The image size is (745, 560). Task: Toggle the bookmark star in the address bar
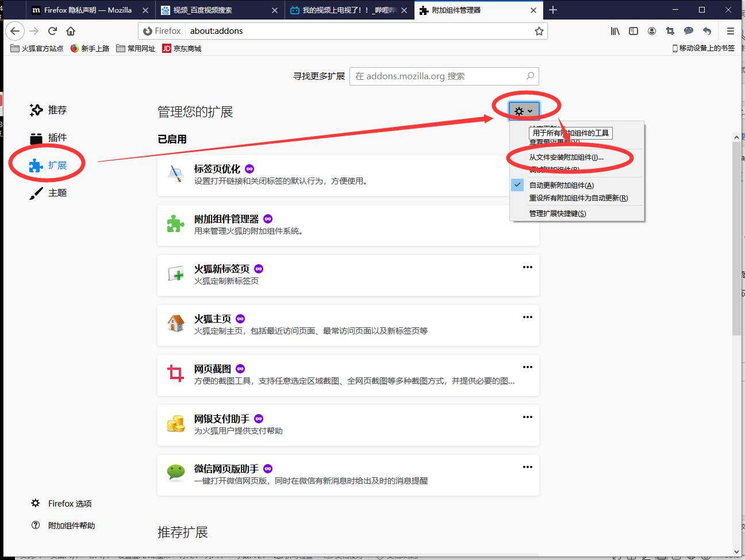(539, 31)
